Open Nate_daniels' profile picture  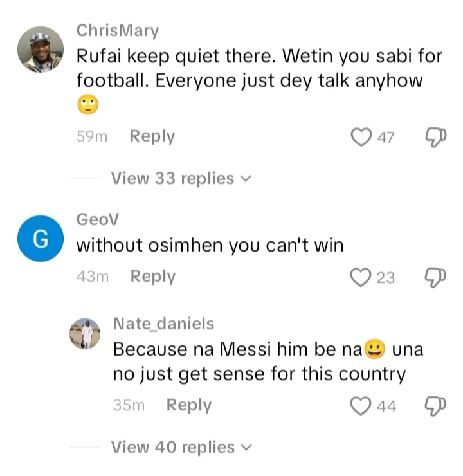[x=86, y=334]
